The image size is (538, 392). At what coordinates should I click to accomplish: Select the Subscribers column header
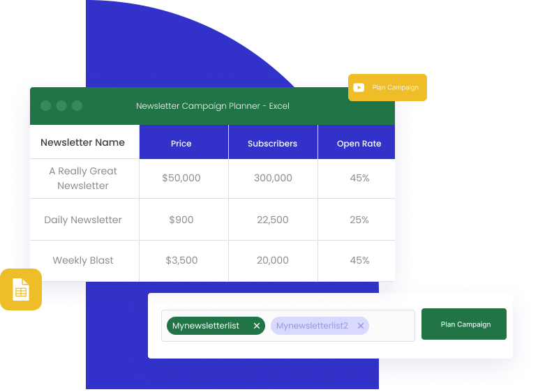(272, 144)
